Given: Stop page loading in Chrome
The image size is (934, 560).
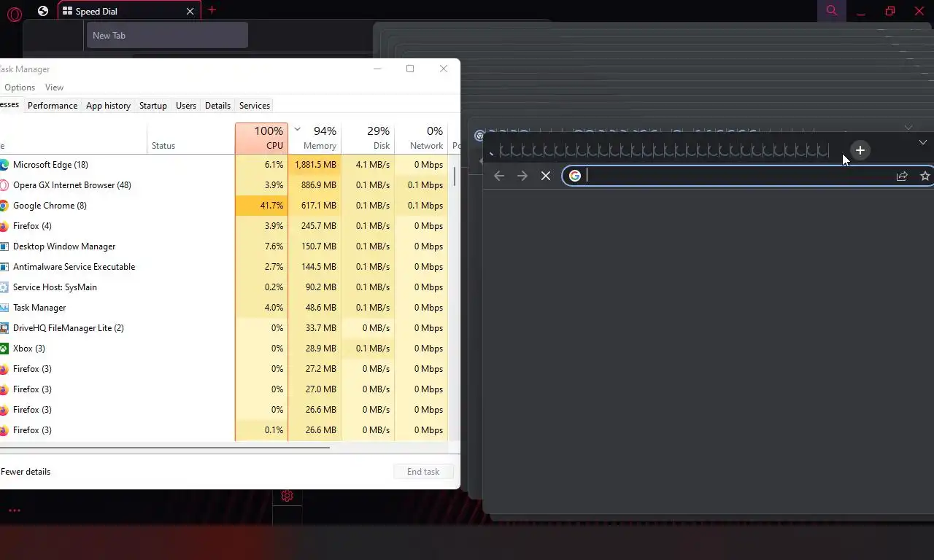Looking at the screenshot, I should pyautogui.click(x=546, y=176).
